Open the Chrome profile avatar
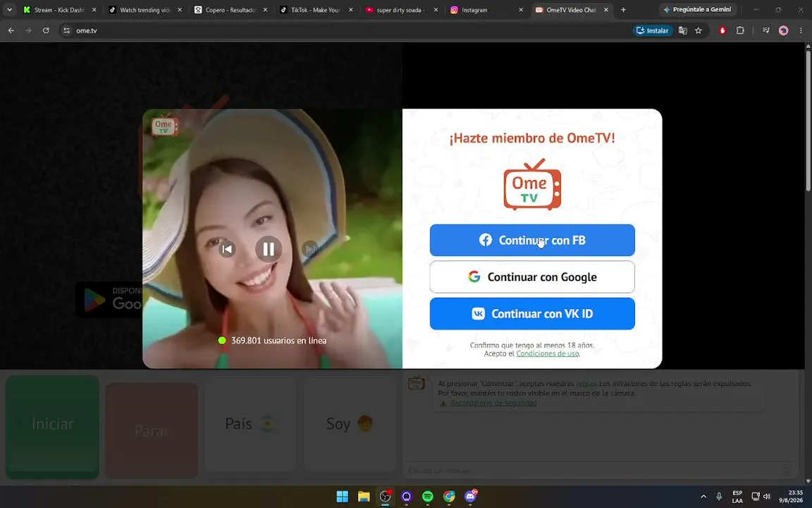This screenshot has height=508, width=812. [x=784, y=30]
